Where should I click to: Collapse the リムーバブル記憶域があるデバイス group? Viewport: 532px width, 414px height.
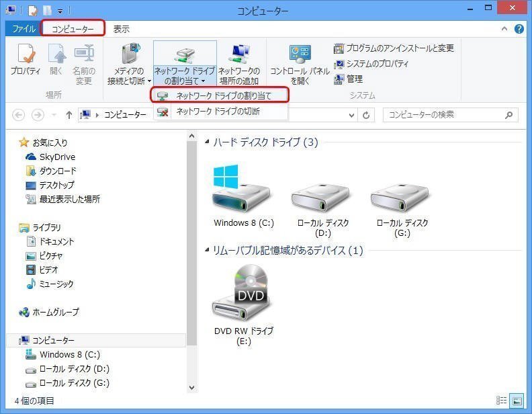click(x=207, y=251)
